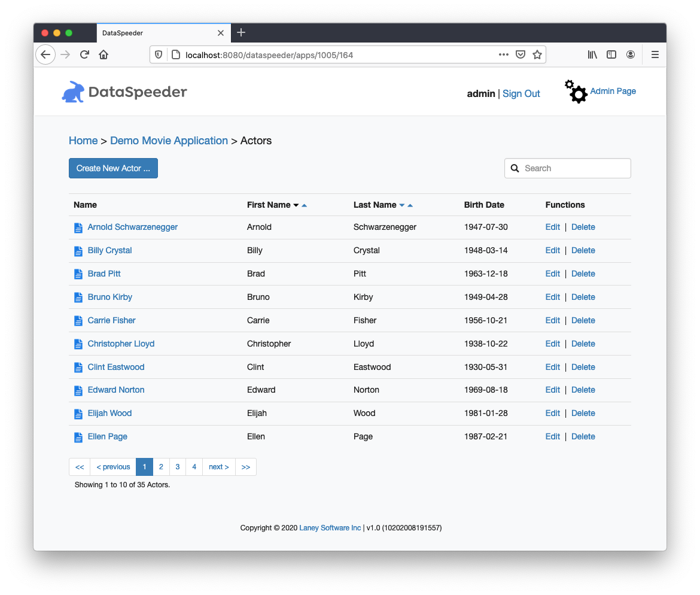Click the document icon beside Brad Pitt

click(78, 274)
